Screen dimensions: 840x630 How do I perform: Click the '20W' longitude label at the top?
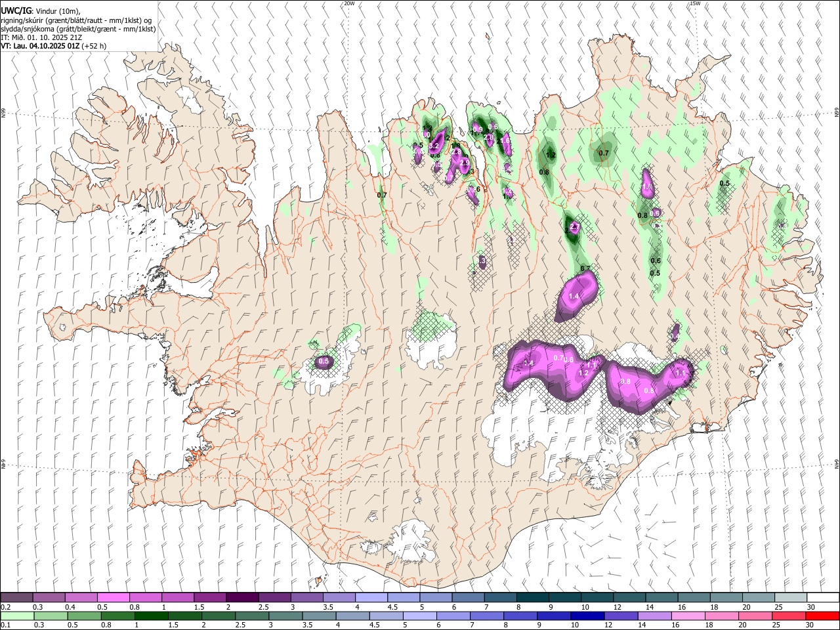349,3
